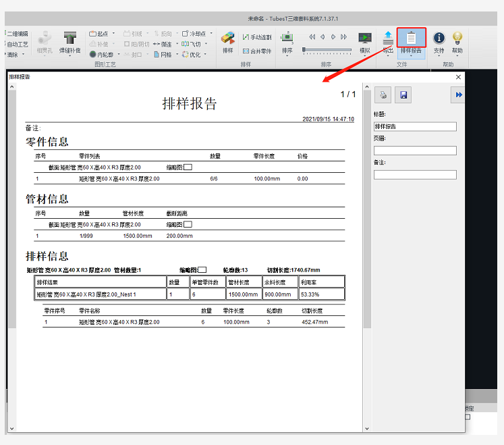The height and width of the screenshot is (445, 504).
Task: Click the 模拟 simulation monitor icon
Action: [364, 42]
